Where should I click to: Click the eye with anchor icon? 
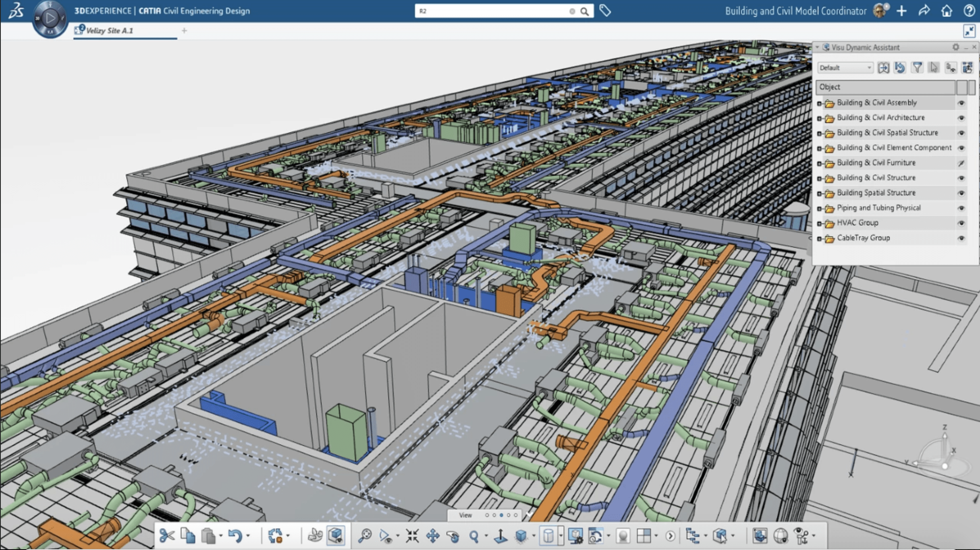tap(801, 536)
